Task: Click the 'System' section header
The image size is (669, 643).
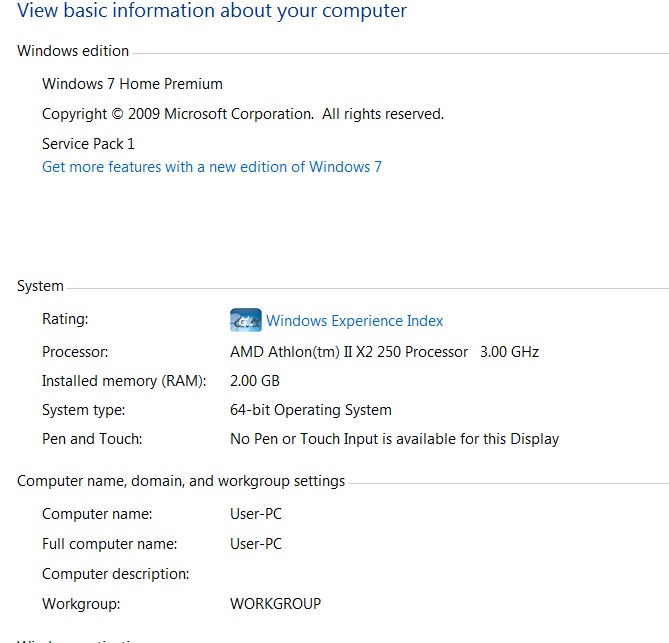Action: click(x=40, y=286)
